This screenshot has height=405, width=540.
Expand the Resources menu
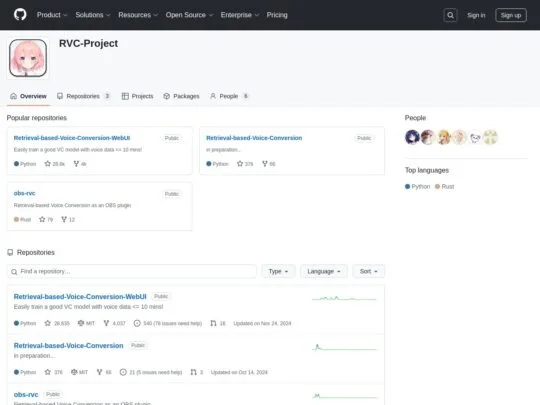tap(138, 15)
